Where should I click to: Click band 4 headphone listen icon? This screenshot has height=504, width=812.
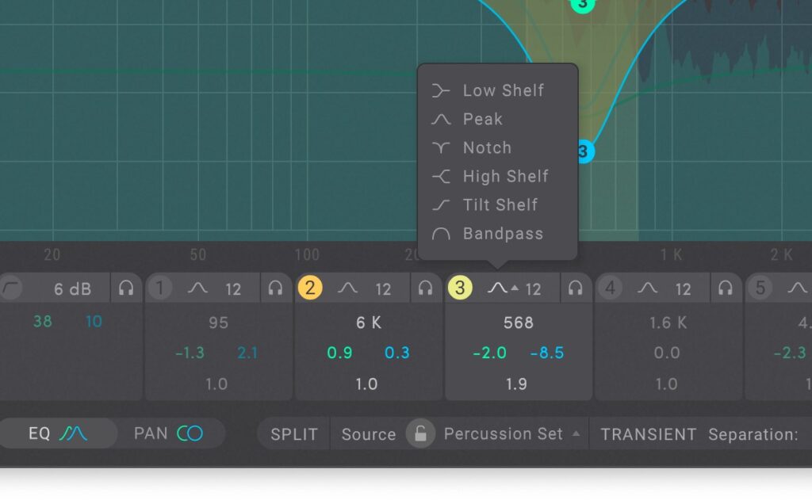[x=726, y=288]
